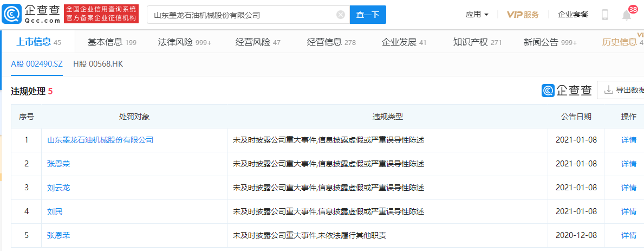Select violation type text in row 1
Image resolution: width=644 pixels, height=251 pixels.
pos(328,140)
